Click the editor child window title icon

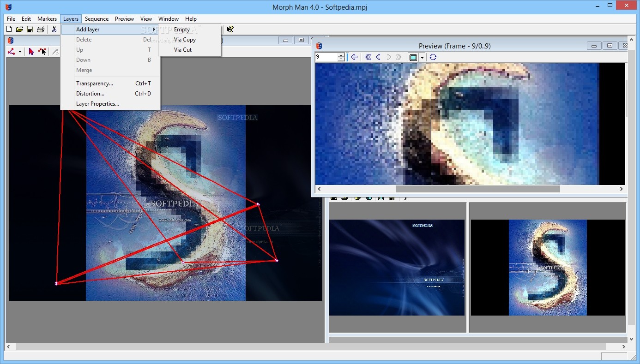[x=11, y=41]
